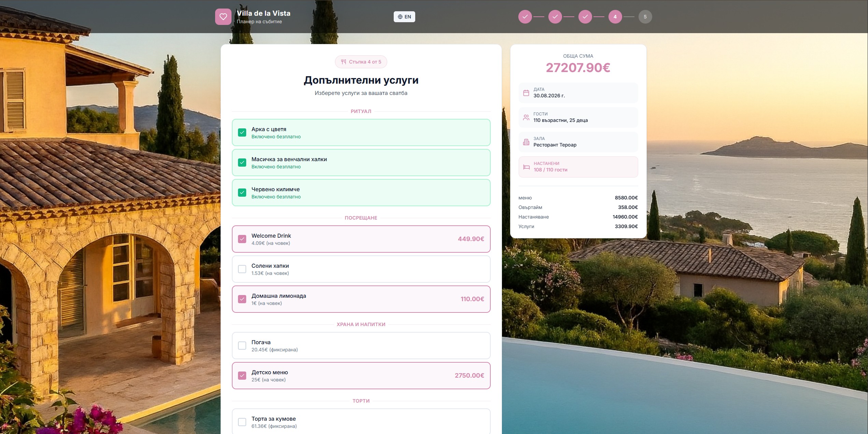This screenshot has width=868, height=434.
Task: Click the ТОРТИ section label
Action: (361, 401)
